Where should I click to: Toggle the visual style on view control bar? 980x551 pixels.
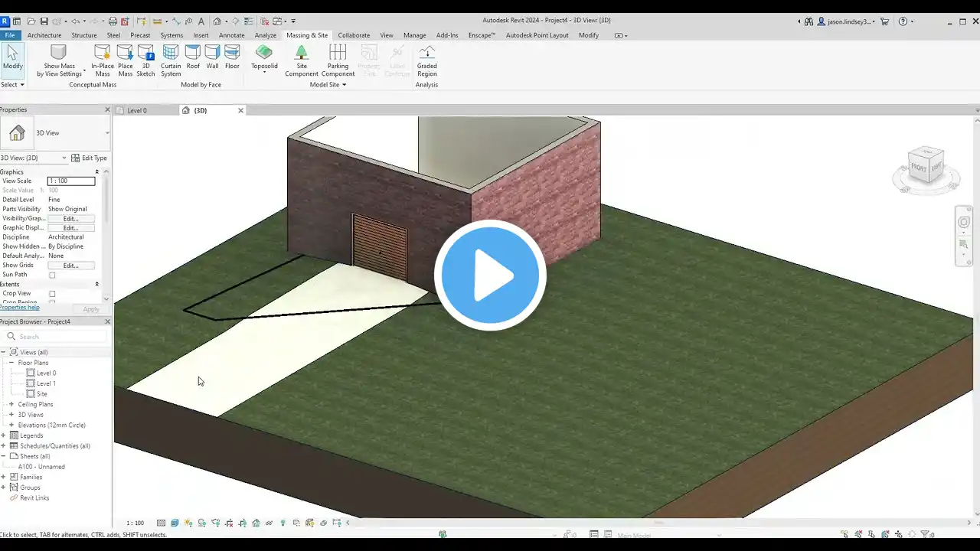point(175,523)
